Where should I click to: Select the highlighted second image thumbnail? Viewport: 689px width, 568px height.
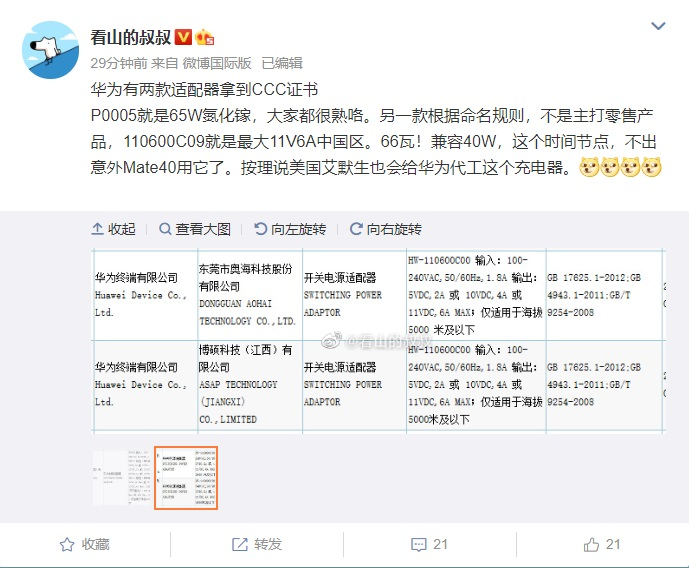186,478
